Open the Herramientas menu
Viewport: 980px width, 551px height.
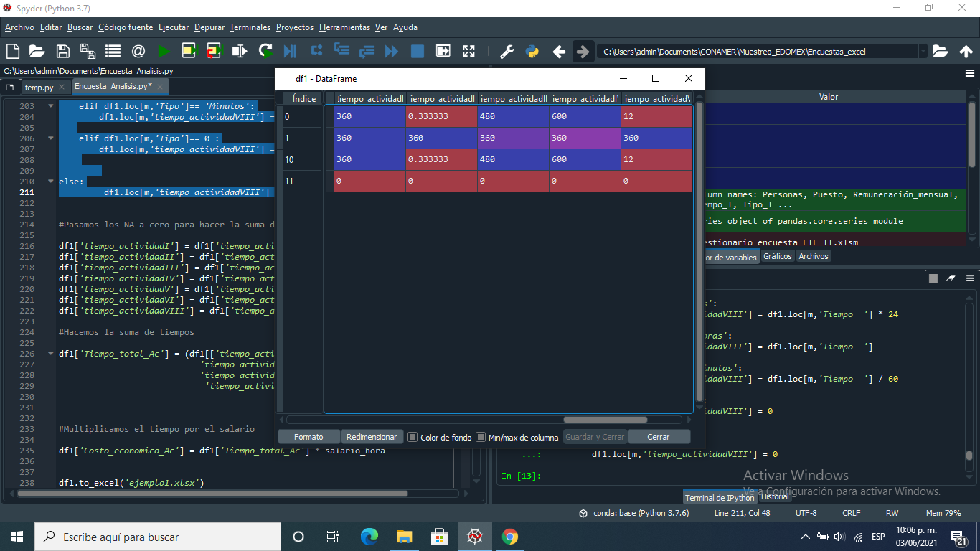[x=344, y=27]
